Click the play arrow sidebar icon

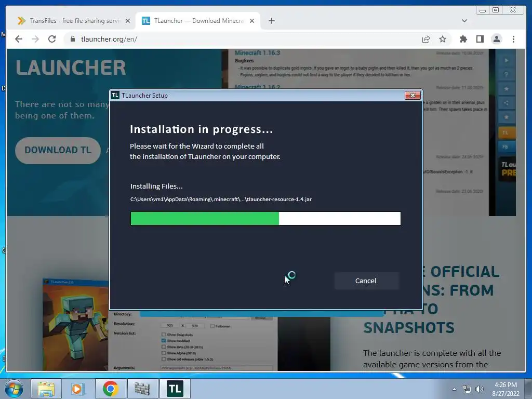coord(506,60)
